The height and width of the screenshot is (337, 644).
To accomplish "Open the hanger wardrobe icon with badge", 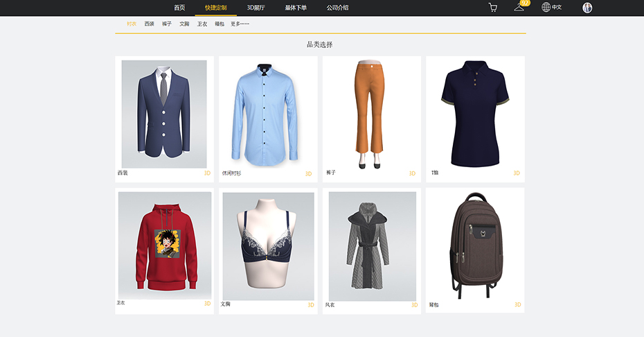I will (519, 8).
